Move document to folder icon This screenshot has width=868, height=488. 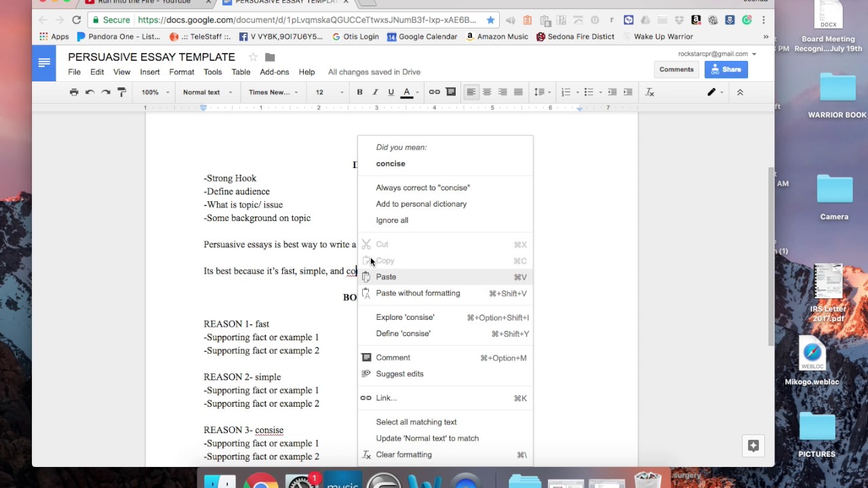tap(270, 57)
